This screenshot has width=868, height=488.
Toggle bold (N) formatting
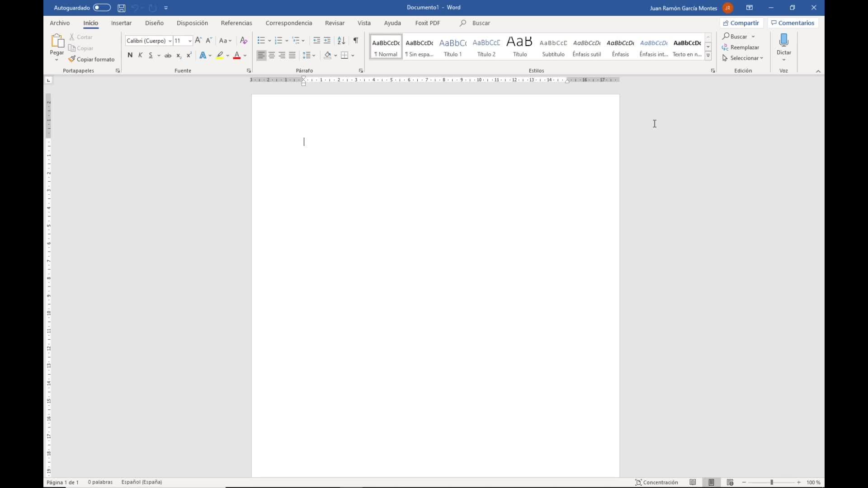(130, 55)
